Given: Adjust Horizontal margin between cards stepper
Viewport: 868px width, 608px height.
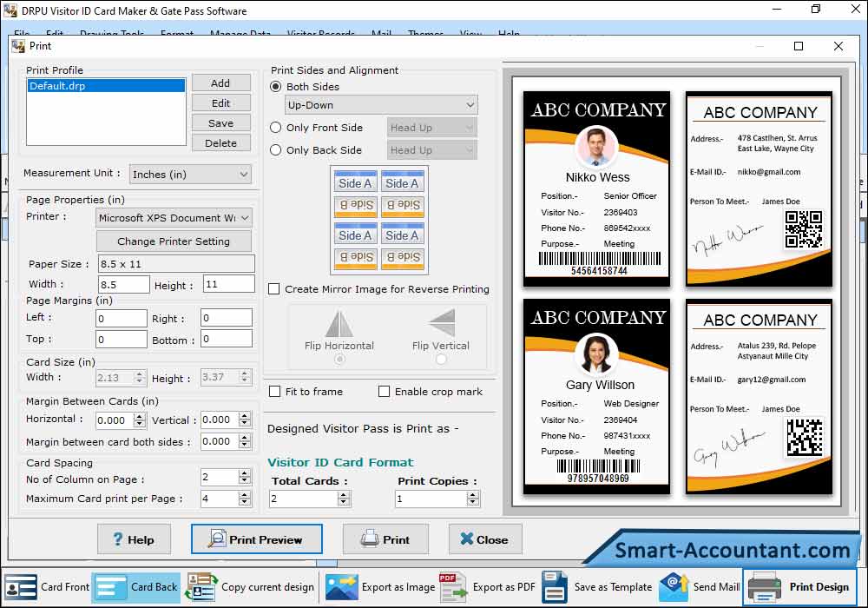Looking at the screenshot, I should pyautogui.click(x=140, y=420).
